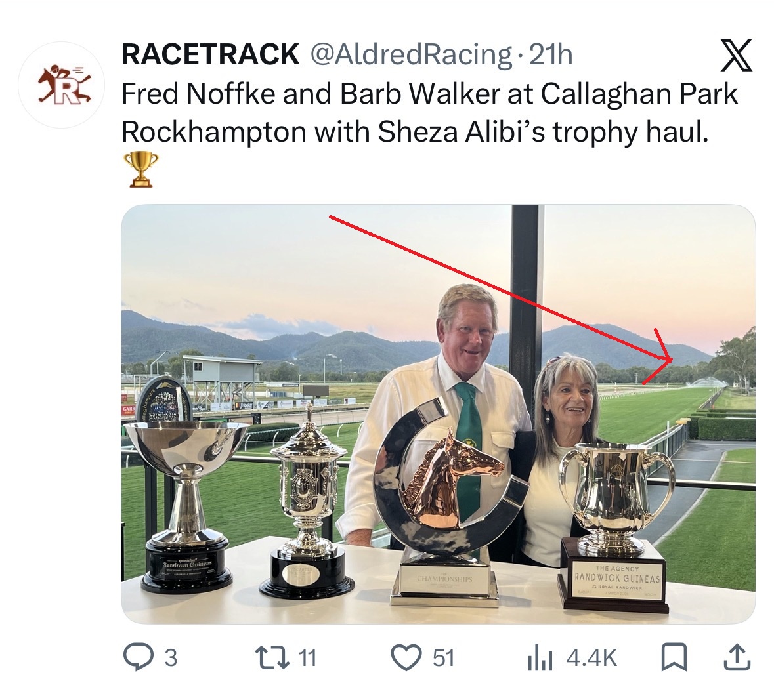
Task: Share the tweet using the upload arrow icon
Action: click(737, 657)
